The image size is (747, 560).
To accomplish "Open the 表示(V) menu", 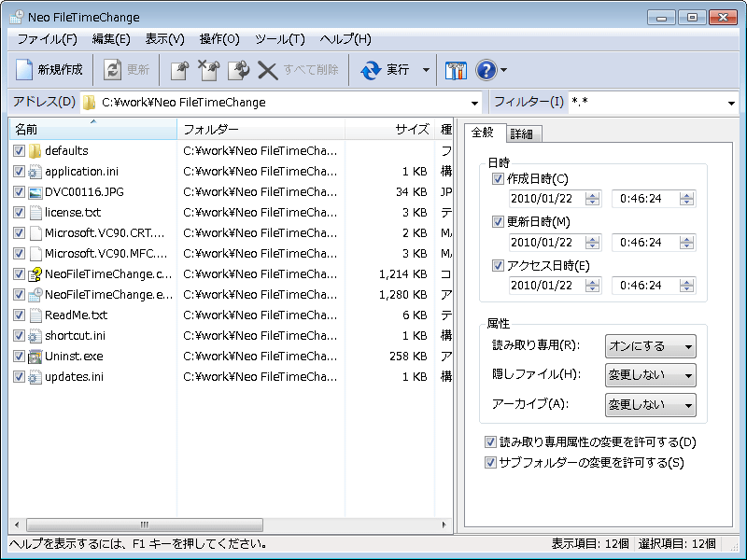I will (x=164, y=39).
